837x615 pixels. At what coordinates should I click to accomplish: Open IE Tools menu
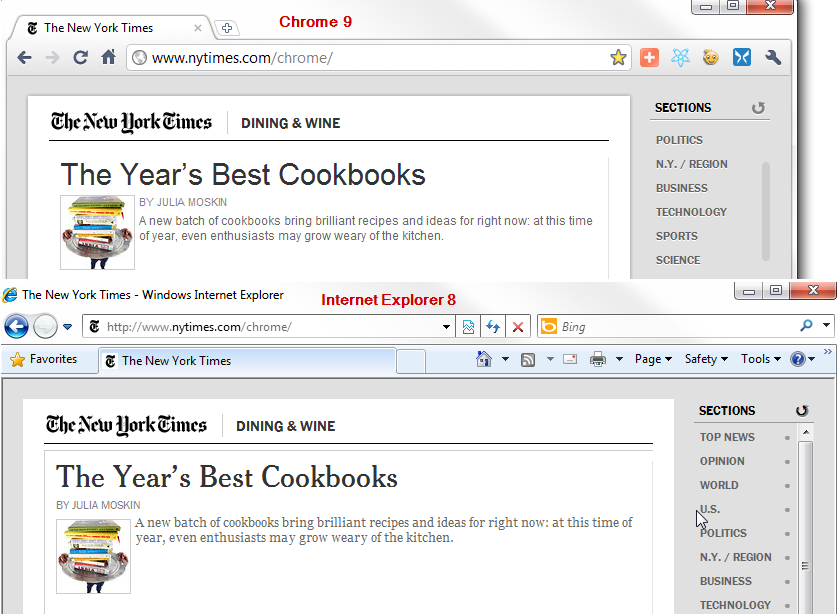tap(761, 359)
